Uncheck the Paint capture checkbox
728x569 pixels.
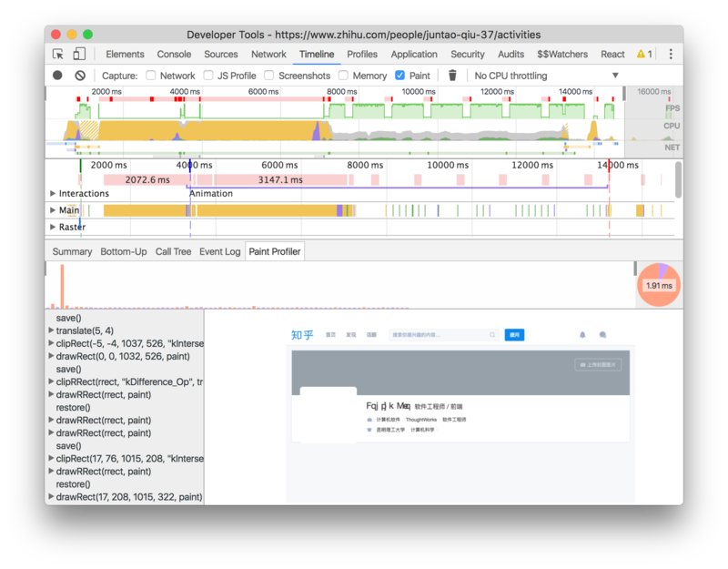pos(399,76)
